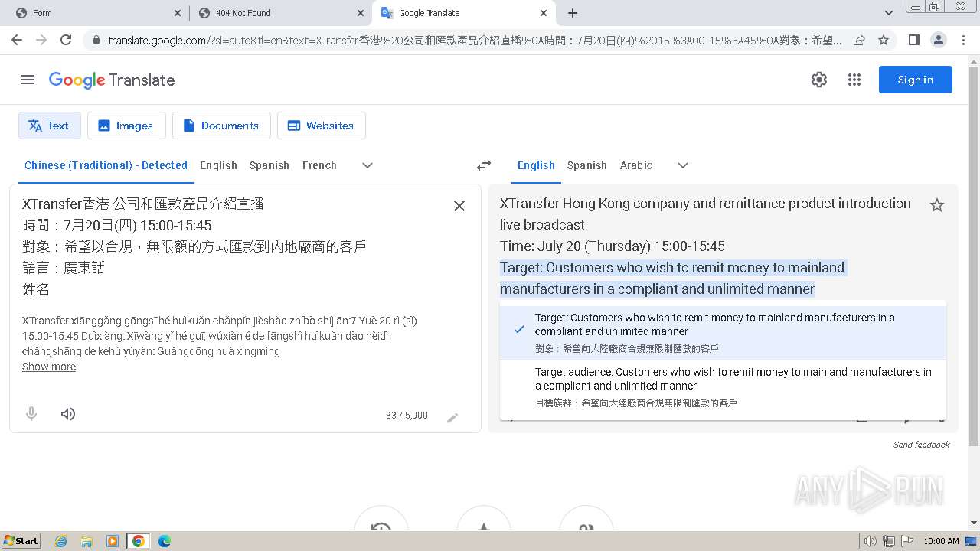Choose the 'Target audience:' alternative translation
This screenshot has width=980, height=551.
(723, 387)
